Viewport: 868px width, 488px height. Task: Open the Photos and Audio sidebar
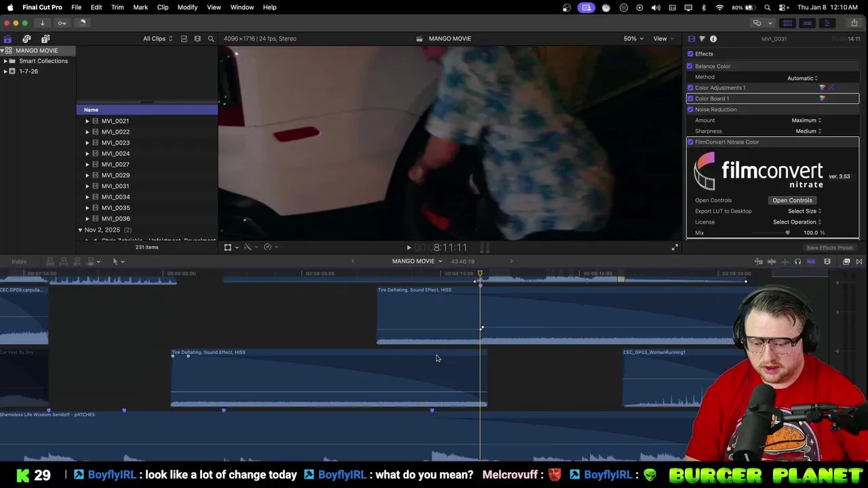26,39
